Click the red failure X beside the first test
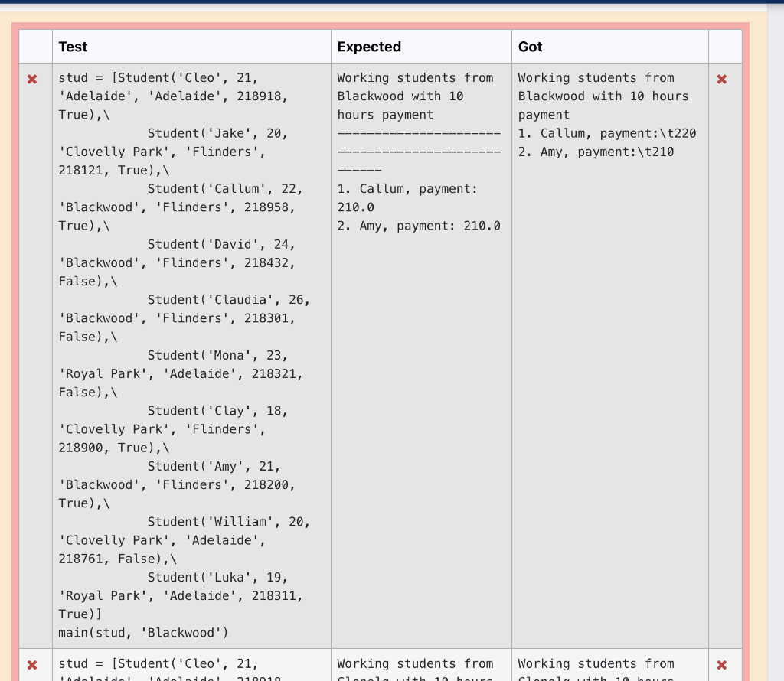 coord(32,79)
